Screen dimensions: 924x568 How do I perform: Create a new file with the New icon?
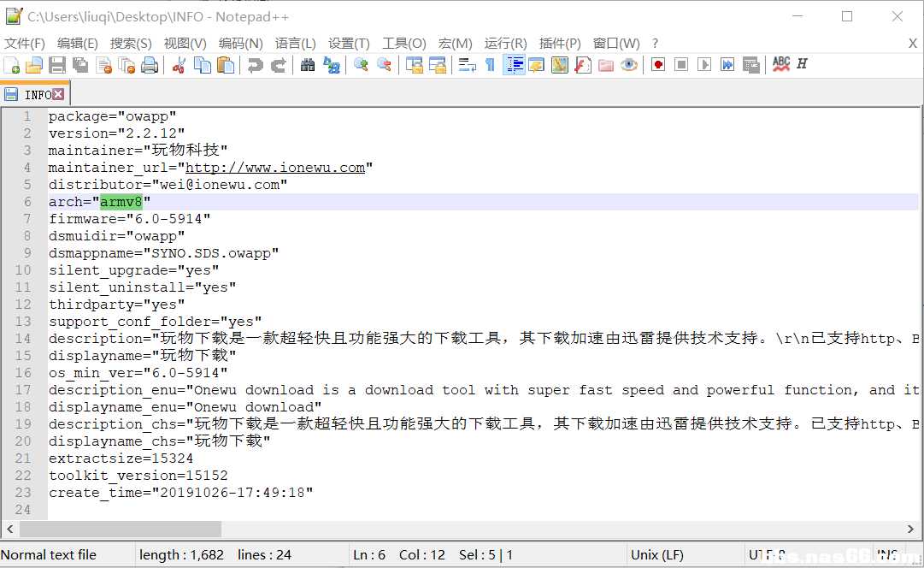(12, 65)
